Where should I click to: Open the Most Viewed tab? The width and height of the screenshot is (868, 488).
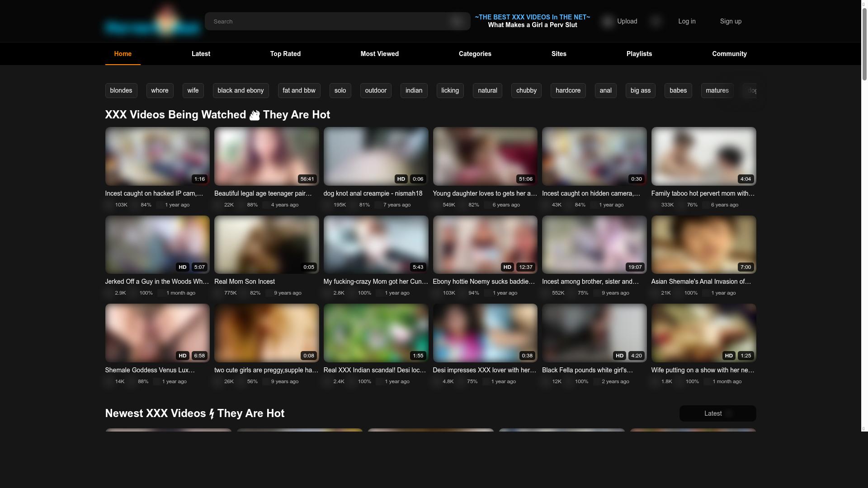pyautogui.click(x=379, y=54)
